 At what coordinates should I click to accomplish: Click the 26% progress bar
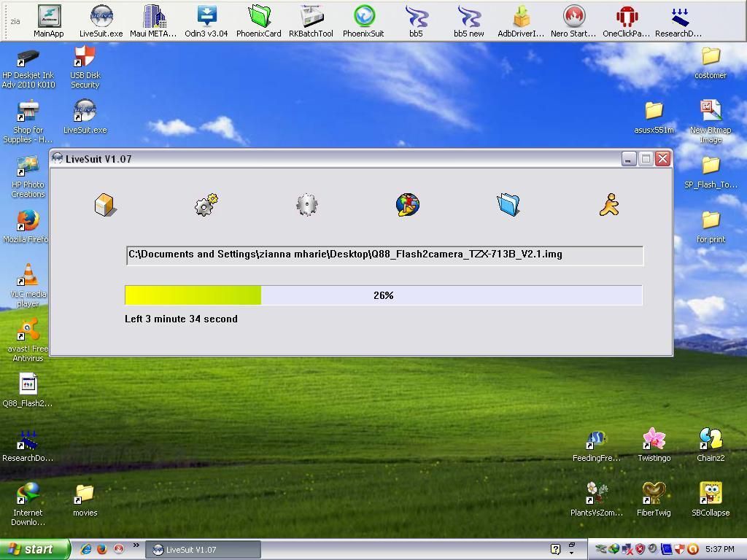coord(384,295)
